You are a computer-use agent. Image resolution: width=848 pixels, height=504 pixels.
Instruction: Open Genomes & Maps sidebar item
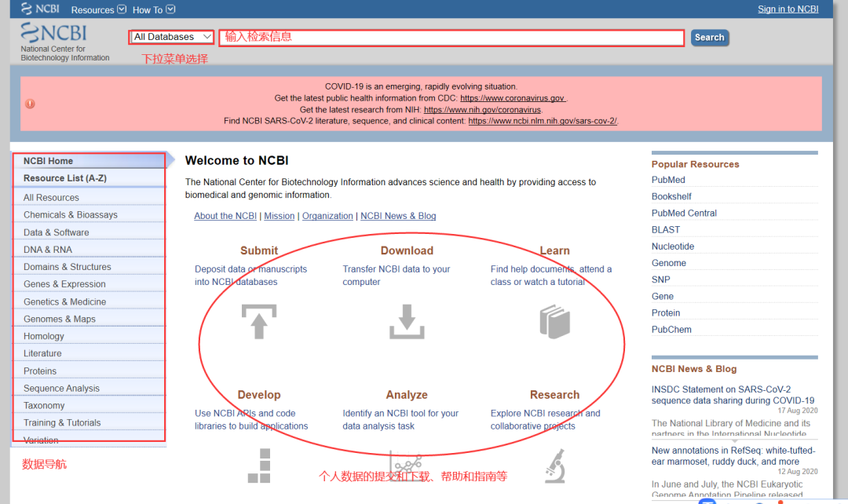click(89, 319)
